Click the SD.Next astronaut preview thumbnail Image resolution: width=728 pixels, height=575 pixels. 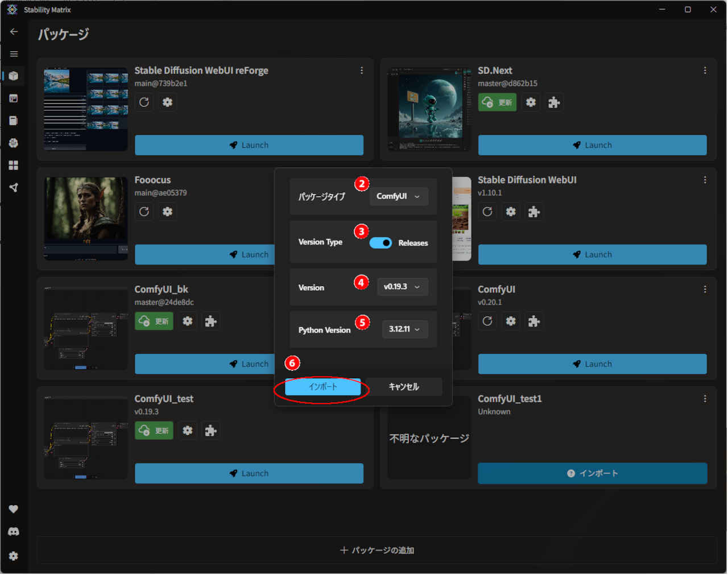[429, 109]
